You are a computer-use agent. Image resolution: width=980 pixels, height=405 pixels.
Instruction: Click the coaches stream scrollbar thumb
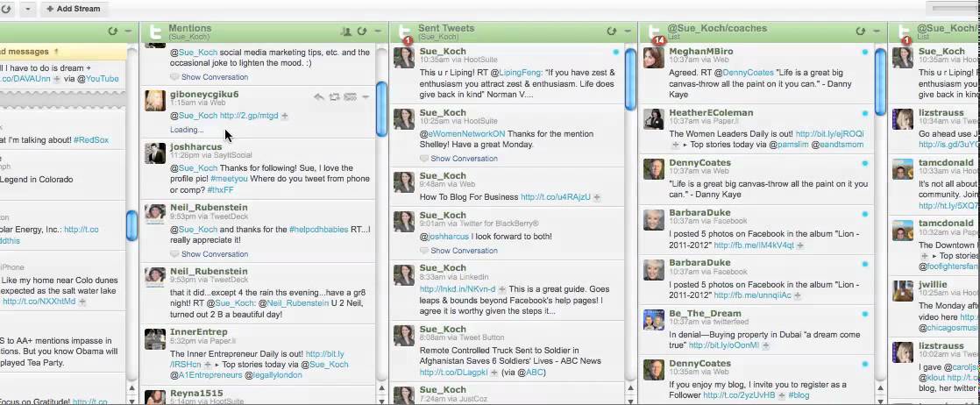[x=880, y=82]
